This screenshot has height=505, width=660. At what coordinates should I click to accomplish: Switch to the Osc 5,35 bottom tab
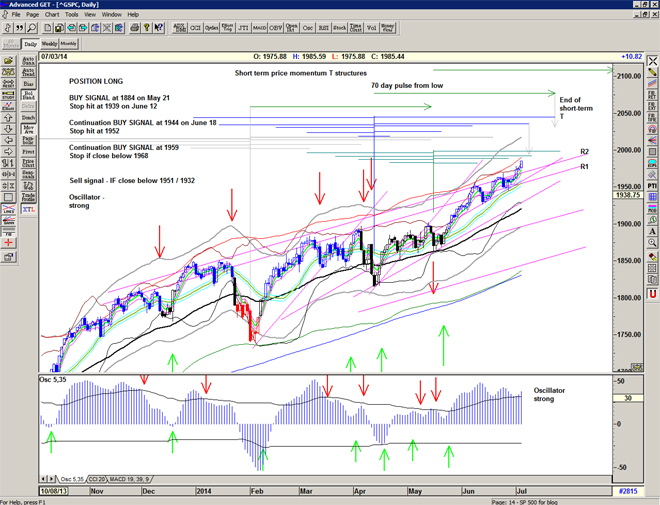(73, 480)
